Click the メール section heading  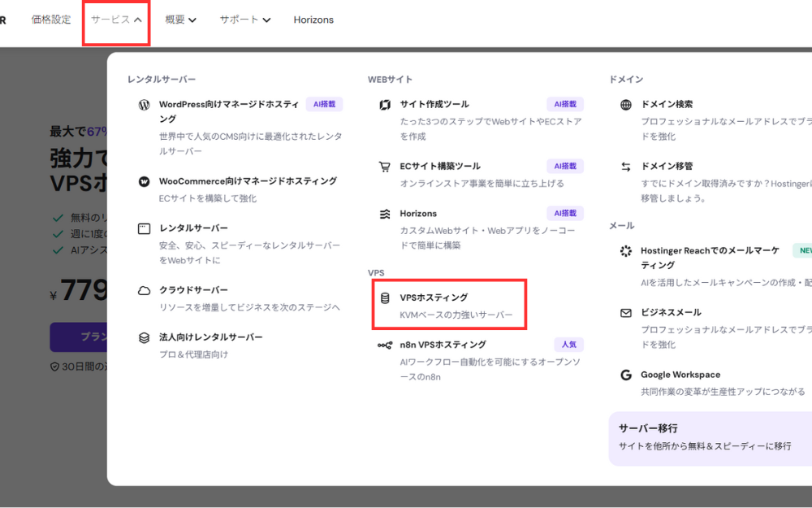coord(621,225)
